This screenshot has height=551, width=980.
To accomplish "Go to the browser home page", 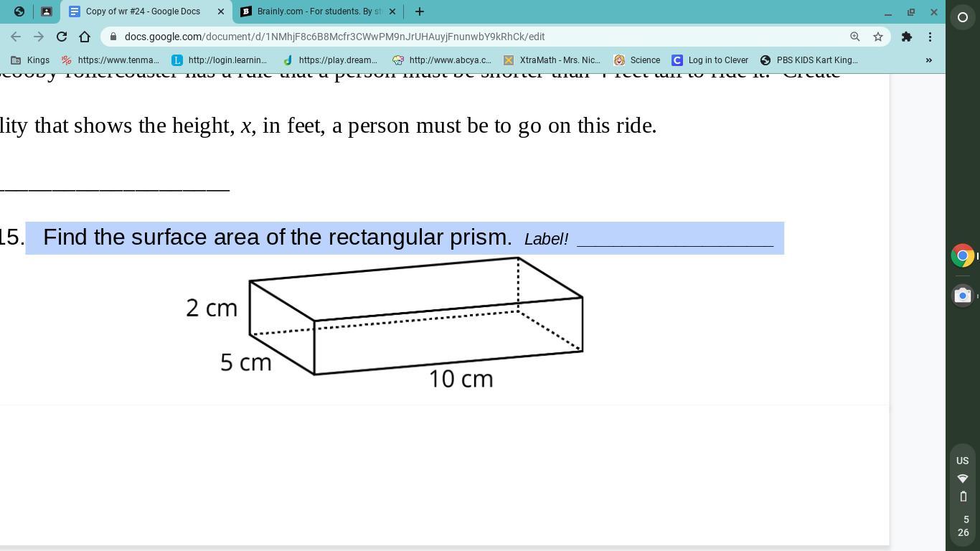I will click(x=85, y=37).
